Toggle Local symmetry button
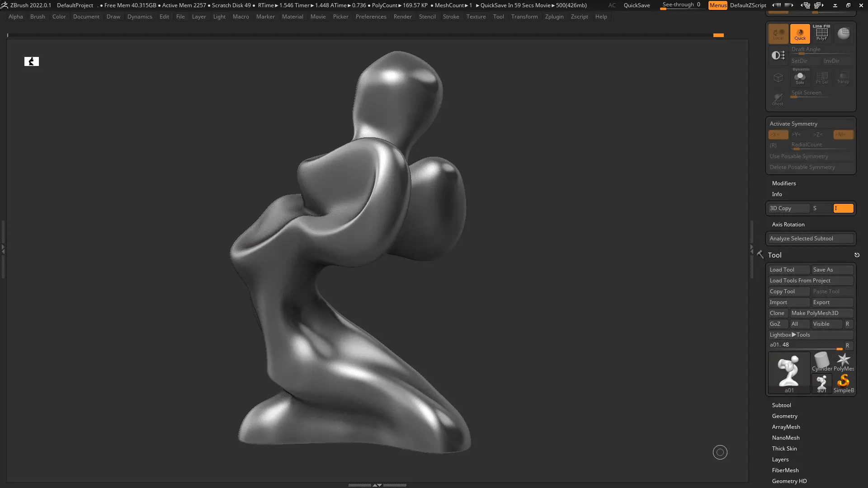868x488 pixels. click(778, 34)
